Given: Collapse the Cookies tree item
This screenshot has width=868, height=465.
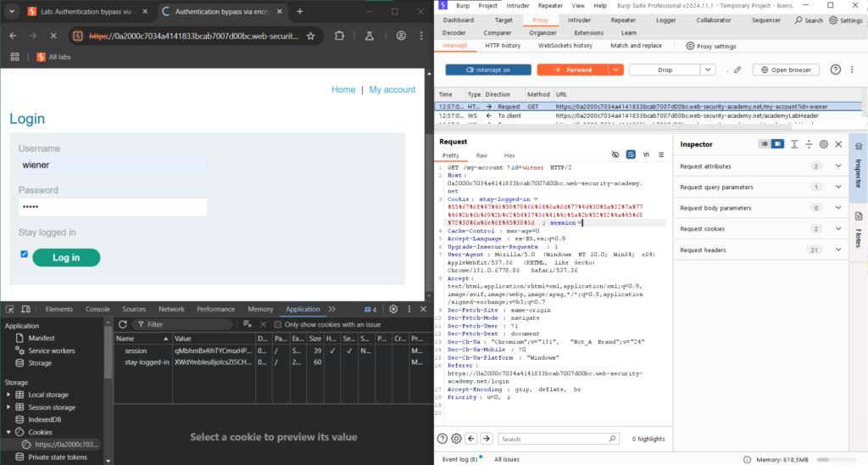Looking at the screenshot, I should tap(8, 432).
